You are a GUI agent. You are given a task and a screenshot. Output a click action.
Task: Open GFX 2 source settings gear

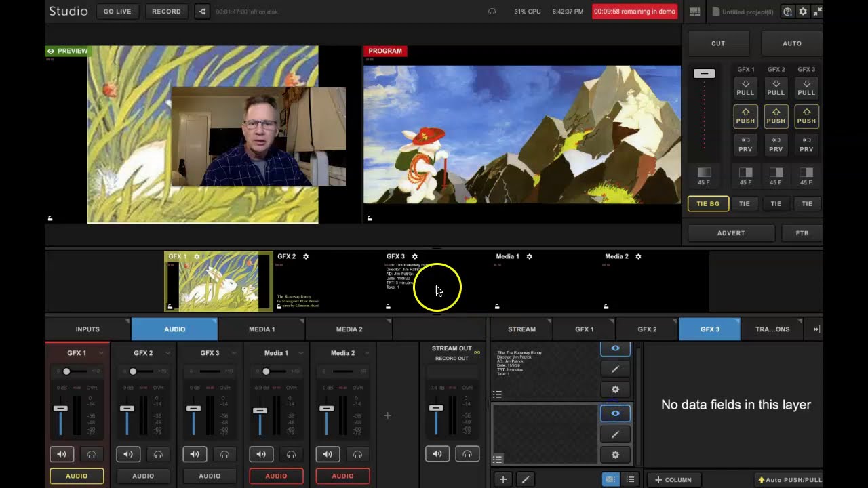306,257
